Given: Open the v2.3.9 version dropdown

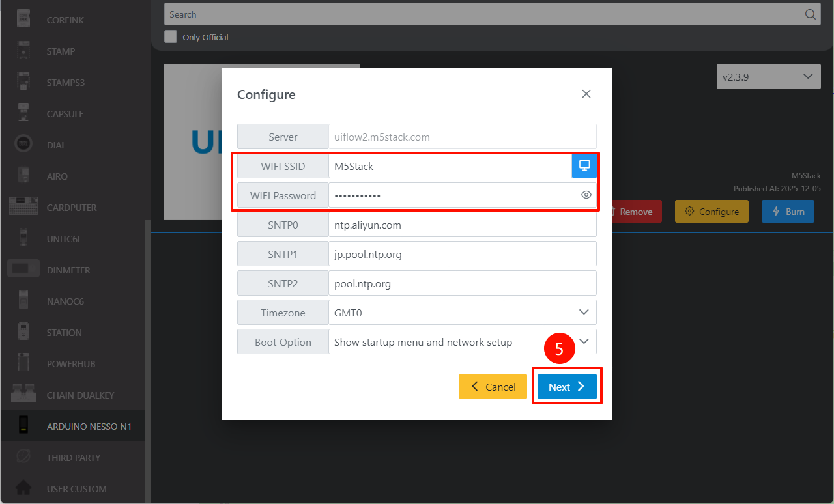Looking at the screenshot, I should tap(768, 77).
